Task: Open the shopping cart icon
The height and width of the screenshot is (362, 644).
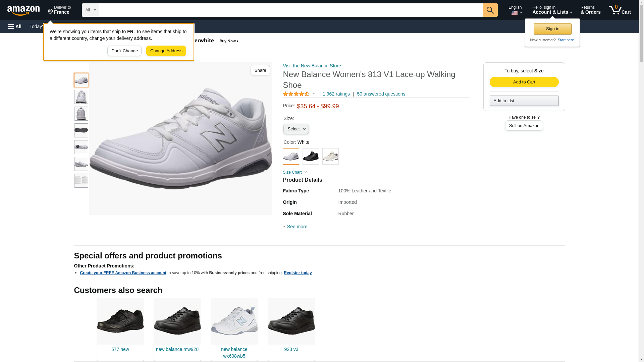Action: [x=620, y=10]
